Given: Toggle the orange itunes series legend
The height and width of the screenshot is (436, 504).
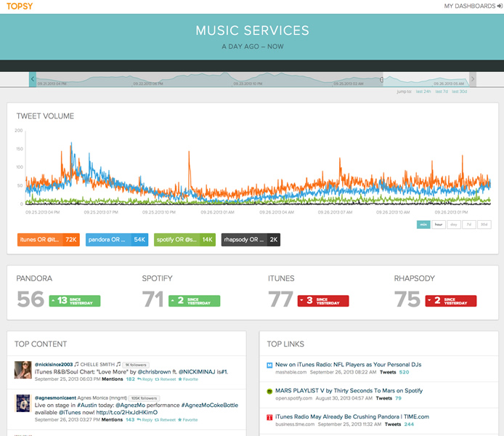Looking at the screenshot, I should (49, 240).
